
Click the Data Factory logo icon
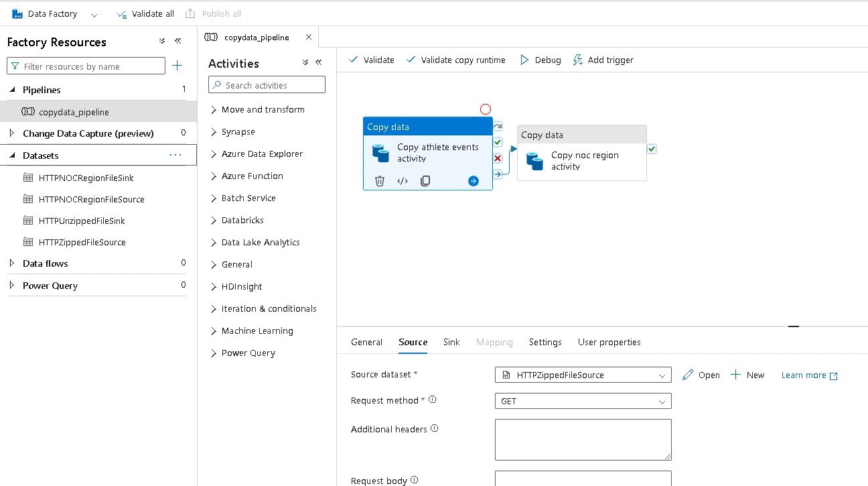pyautogui.click(x=13, y=13)
